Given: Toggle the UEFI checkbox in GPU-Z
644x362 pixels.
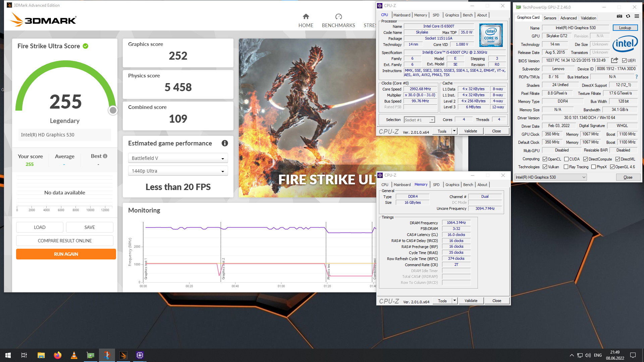Looking at the screenshot, I should pyautogui.click(x=624, y=61).
